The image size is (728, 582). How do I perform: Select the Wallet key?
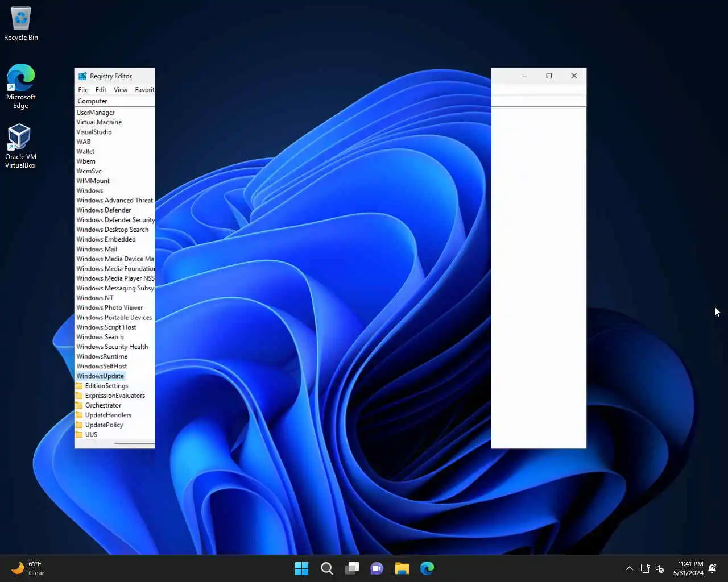[x=85, y=152]
